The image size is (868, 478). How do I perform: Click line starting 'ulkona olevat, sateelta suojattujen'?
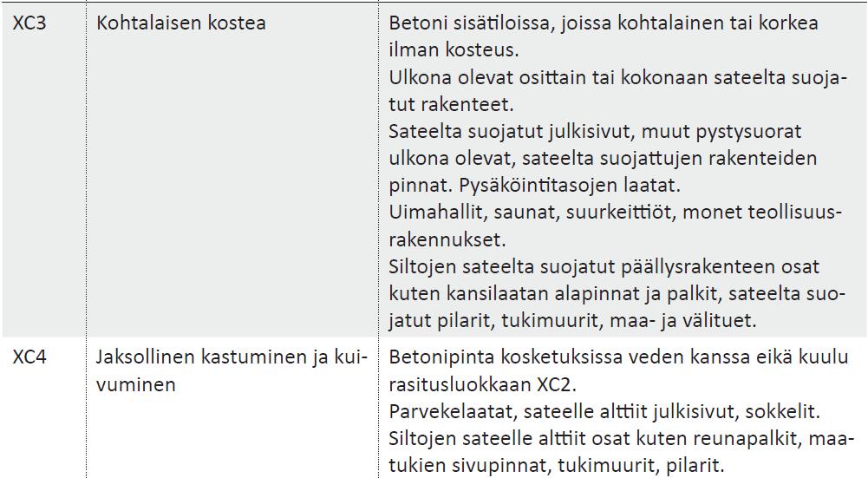tap(603, 159)
